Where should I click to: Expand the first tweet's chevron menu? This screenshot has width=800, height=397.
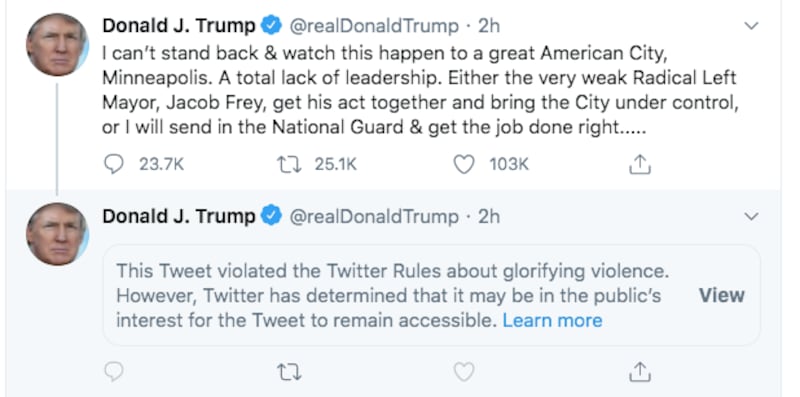coord(751,26)
